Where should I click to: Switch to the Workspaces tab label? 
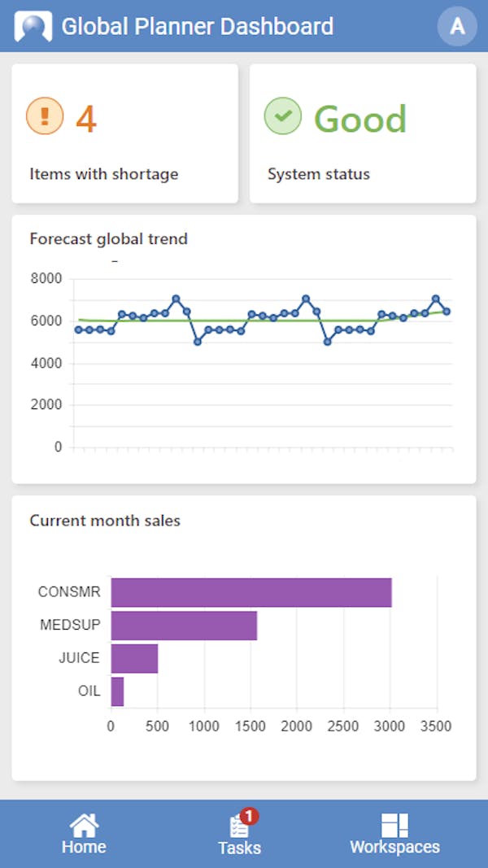coord(394,847)
